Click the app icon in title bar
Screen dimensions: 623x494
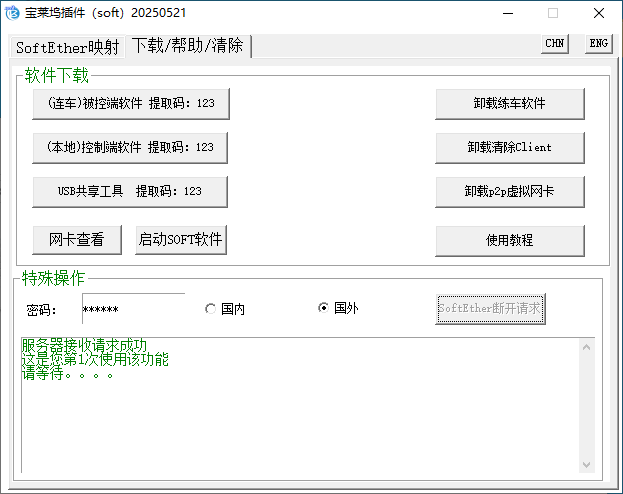point(13,13)
